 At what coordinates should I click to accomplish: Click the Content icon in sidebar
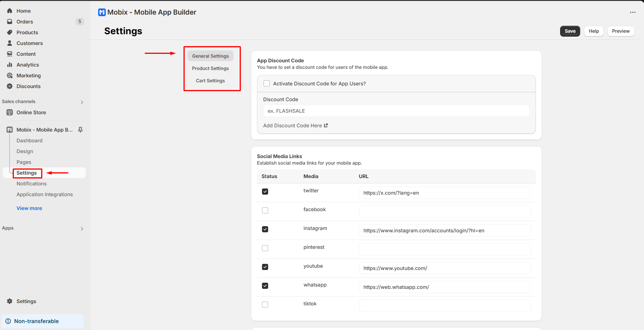pyautogui.click(x=10, y=54)
